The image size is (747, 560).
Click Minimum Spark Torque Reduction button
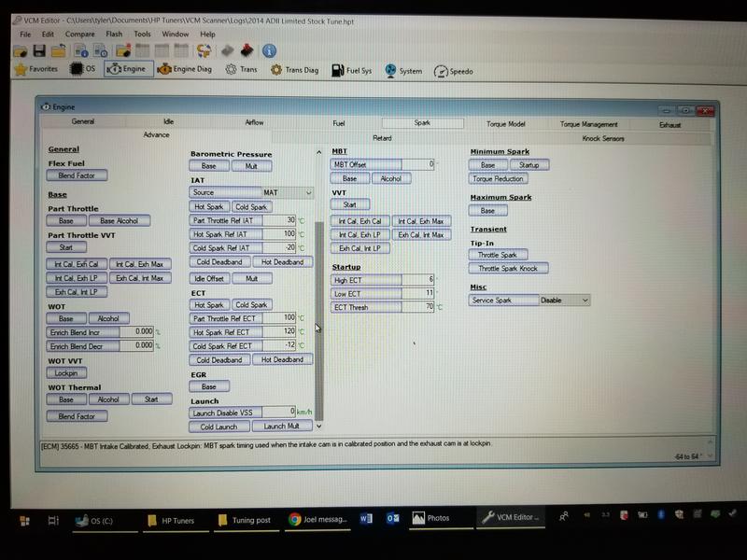[498, 179]
